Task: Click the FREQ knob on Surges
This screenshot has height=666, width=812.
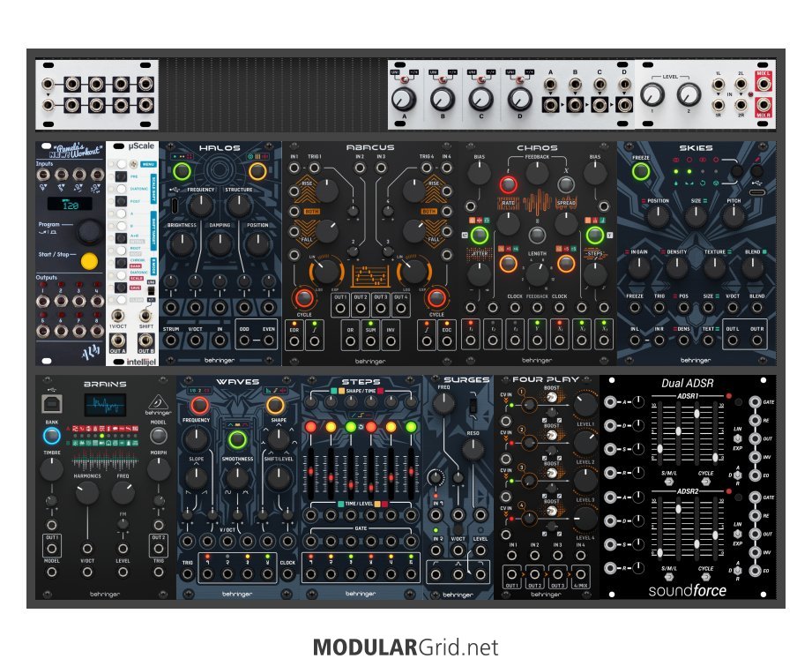Action: click(443, 404)
